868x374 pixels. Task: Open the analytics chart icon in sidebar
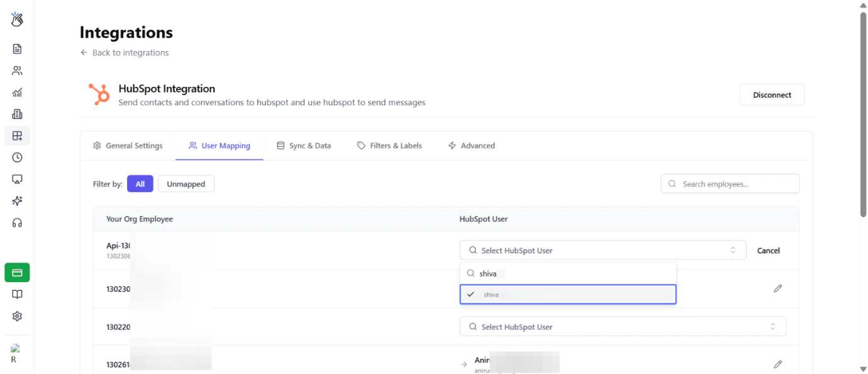coord(16,92)
